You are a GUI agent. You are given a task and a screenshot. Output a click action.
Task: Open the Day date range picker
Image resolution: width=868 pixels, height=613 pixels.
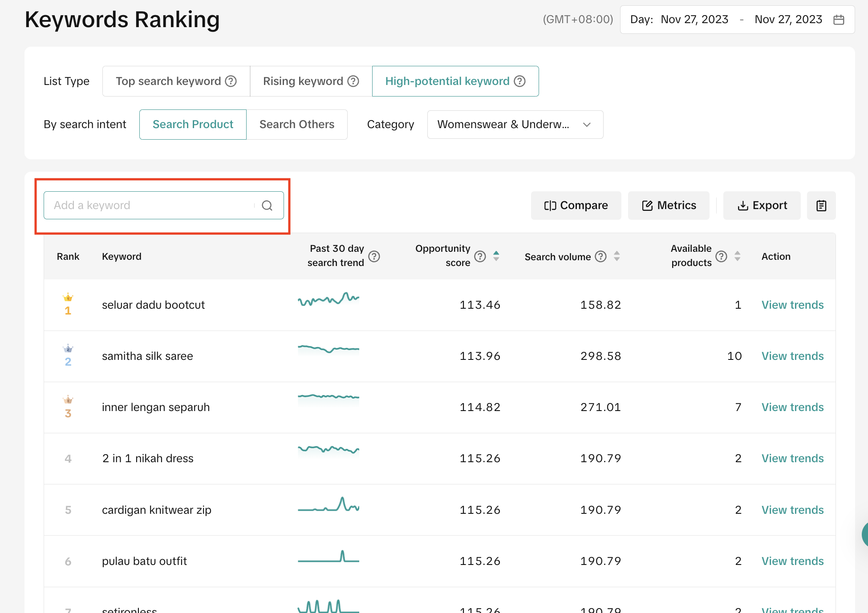click(737, 20)
